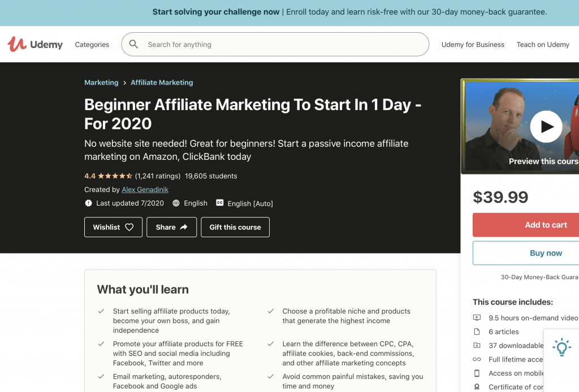Viewport: 579px width, 392px height.
Task: Play the course preview video
Action: coord(546,127)
